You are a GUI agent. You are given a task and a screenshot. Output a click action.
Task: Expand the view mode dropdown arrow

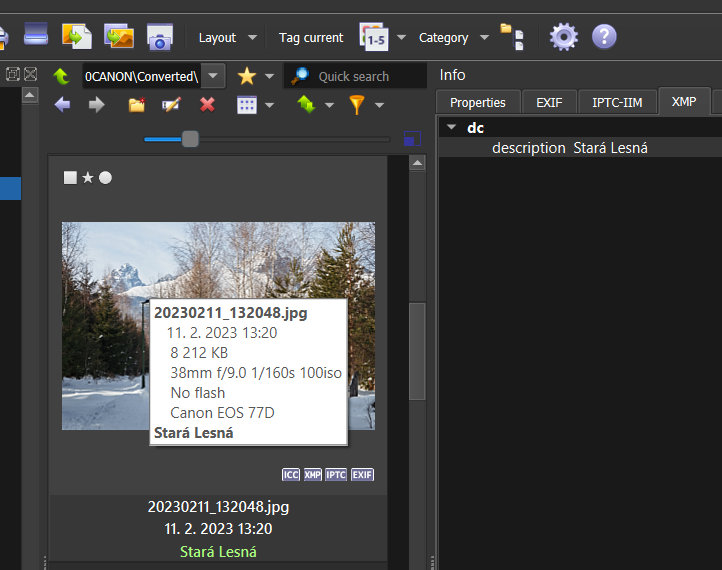270,105
